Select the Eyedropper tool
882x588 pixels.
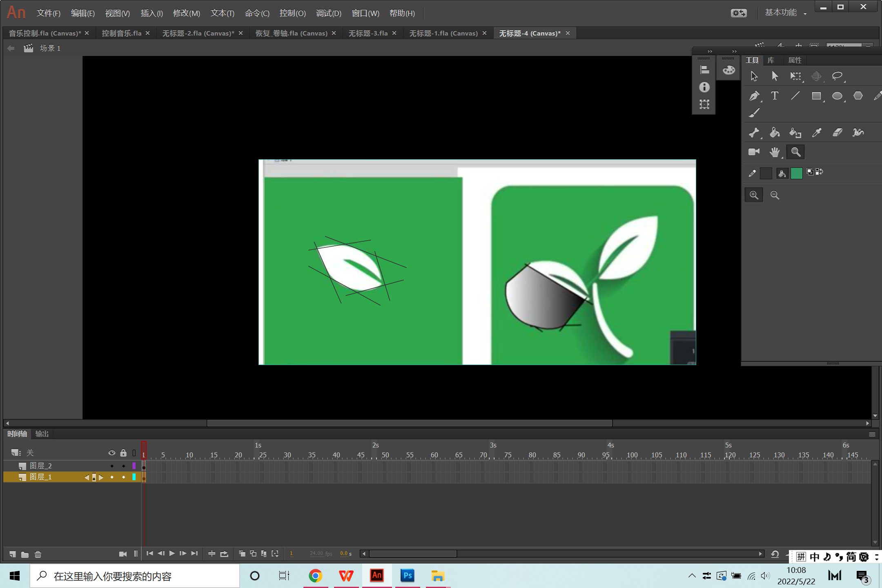click(817, 132)
